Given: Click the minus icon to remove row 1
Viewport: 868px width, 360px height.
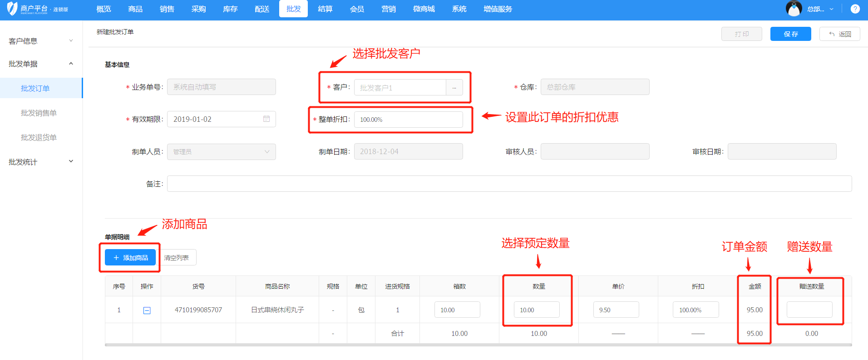Looking at the screenshot, I should click(x=147, y=310).
